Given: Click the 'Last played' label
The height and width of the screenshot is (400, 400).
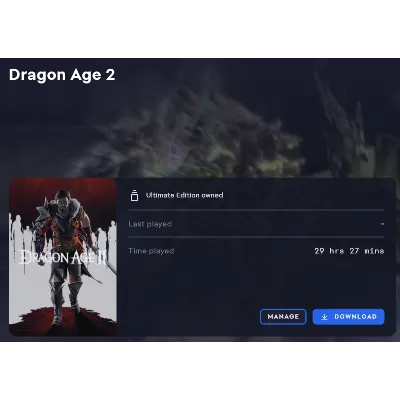Looking at the screenshot, I should (150, 224).
